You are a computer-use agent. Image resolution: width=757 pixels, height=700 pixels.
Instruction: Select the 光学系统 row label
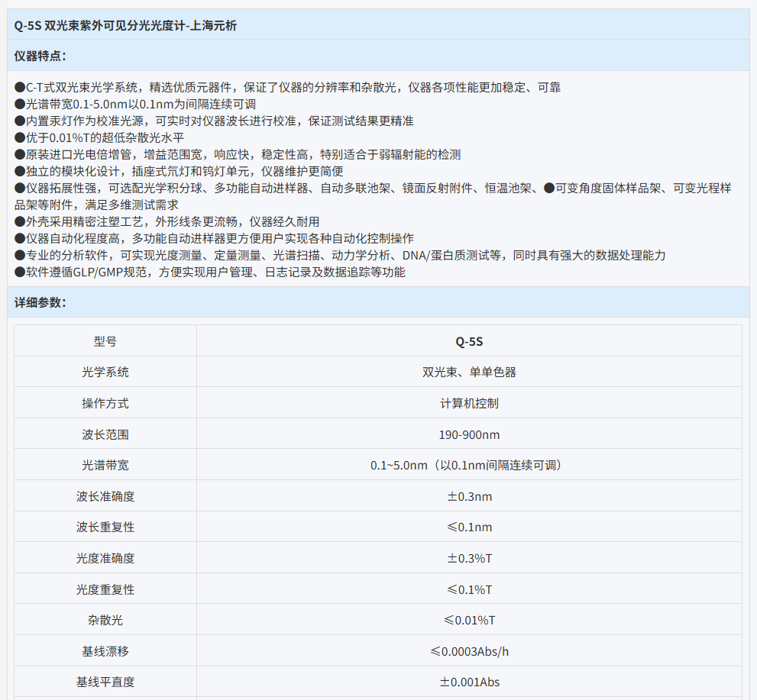pos(105,373)
